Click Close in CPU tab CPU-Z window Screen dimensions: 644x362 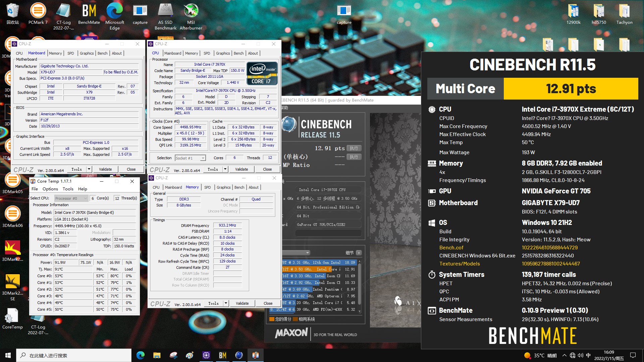pos(267,169)
